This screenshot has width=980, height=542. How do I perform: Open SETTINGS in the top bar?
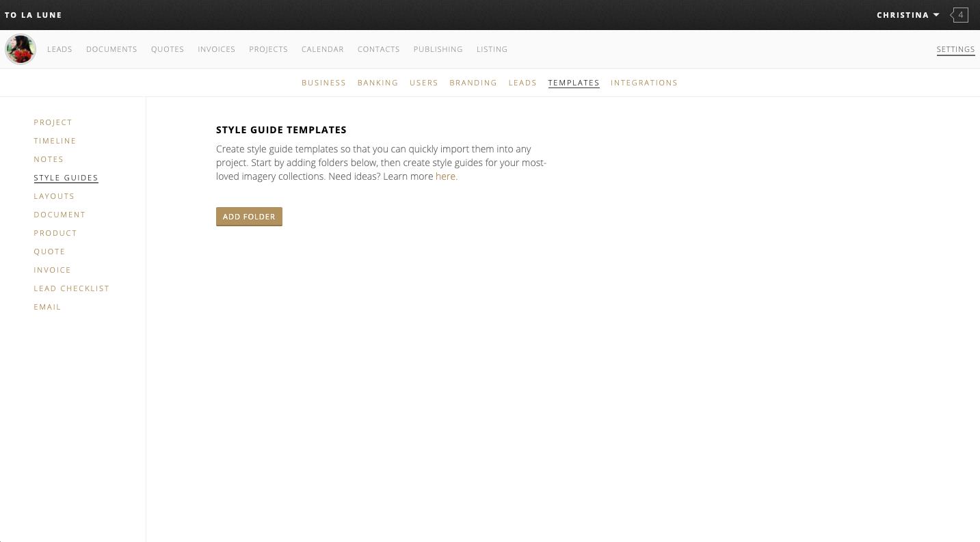click(955, 49)
